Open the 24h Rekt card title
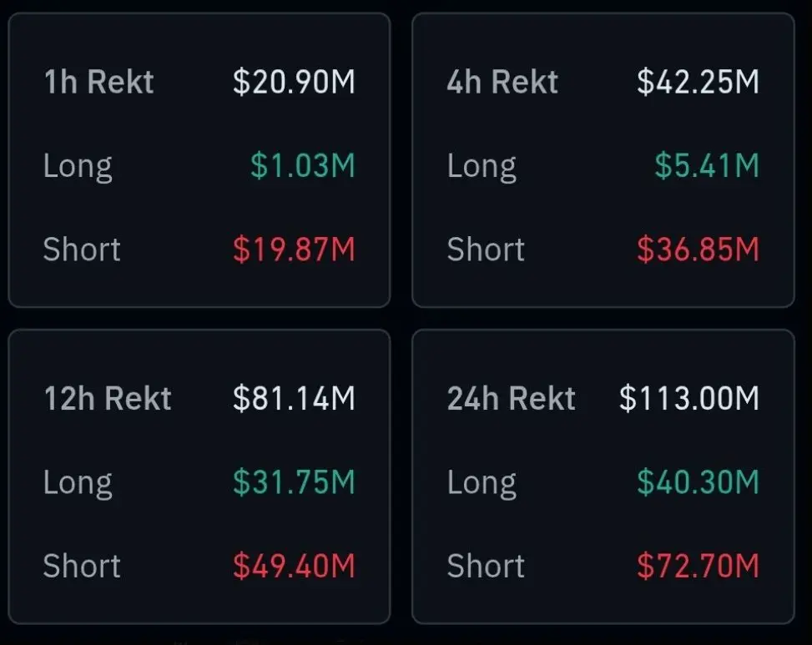Screen dimensions: 812x645 (x=511, y=398)
